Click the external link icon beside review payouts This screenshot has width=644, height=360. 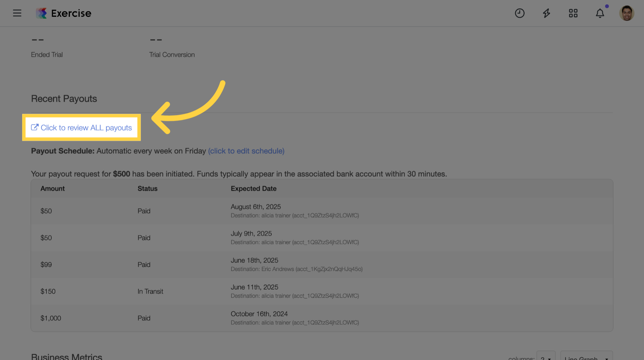[35, 127]
